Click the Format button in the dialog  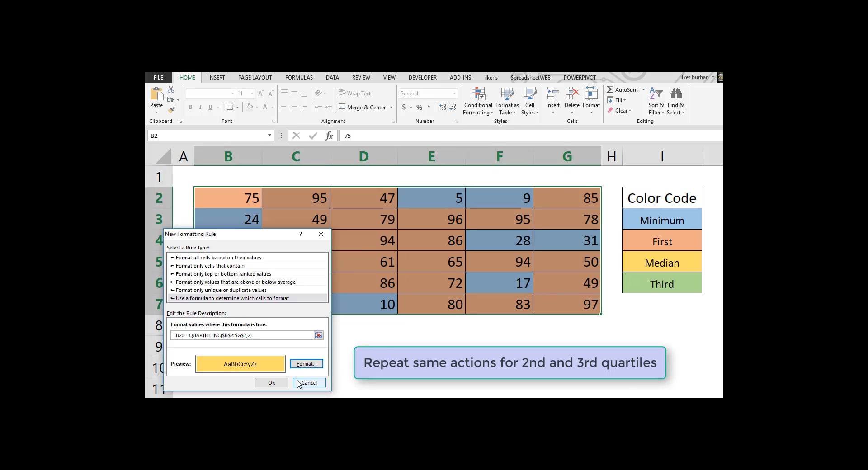(306, 364)
